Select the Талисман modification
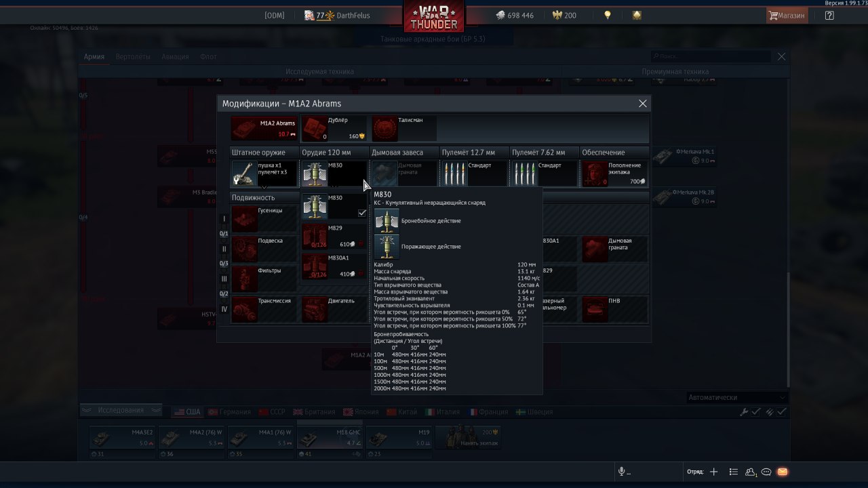Screen dimensions: 868x488 tap(404, 128)
